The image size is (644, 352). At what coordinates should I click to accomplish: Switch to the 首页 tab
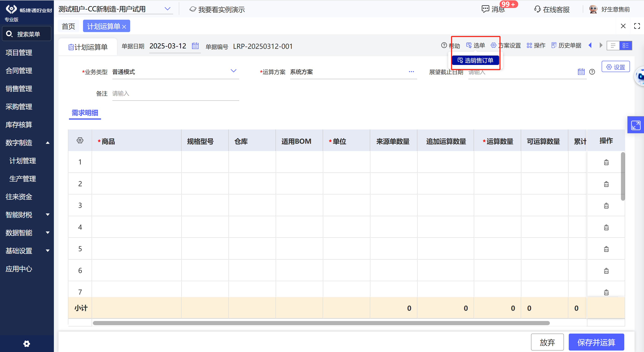point(68,26)
